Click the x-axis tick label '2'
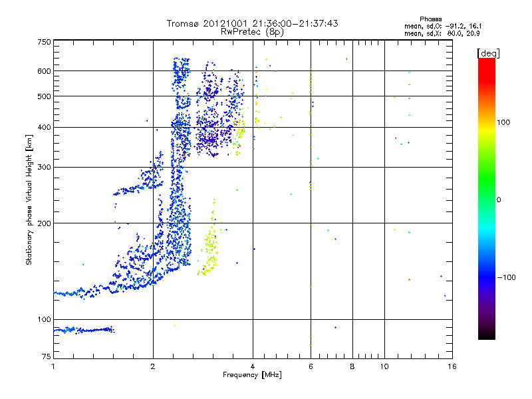Image resolution: width=532 pixels, height=399 pixels. [153, 366]
